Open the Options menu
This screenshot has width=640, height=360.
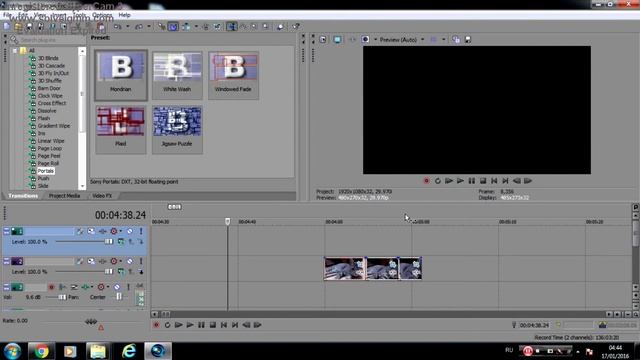click(x=102, y=15)
